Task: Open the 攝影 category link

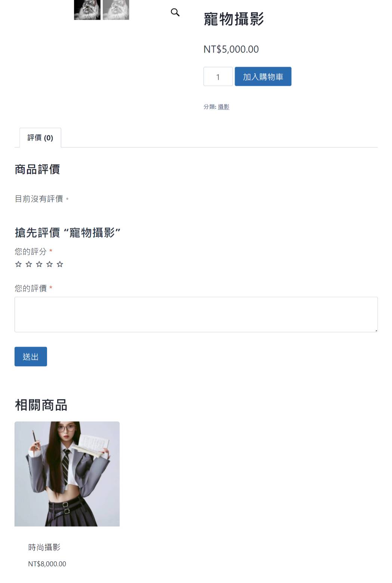Action: [223, 107]
